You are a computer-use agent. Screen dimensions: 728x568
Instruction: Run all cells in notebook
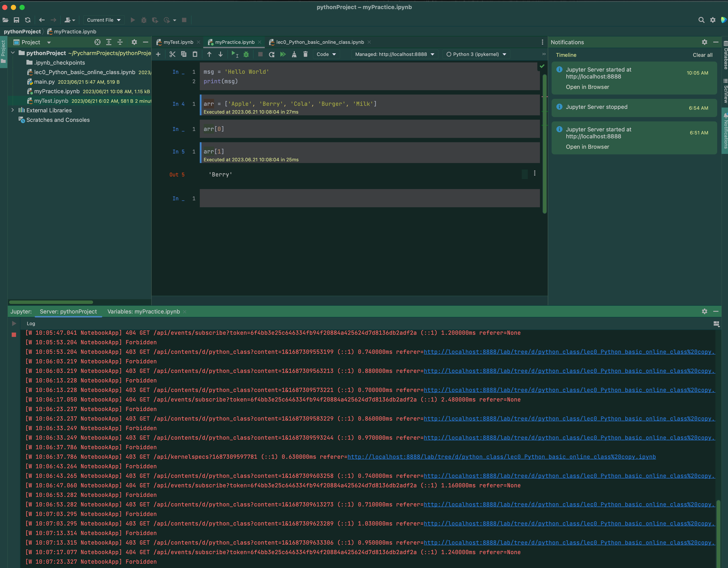pos(283,54)
